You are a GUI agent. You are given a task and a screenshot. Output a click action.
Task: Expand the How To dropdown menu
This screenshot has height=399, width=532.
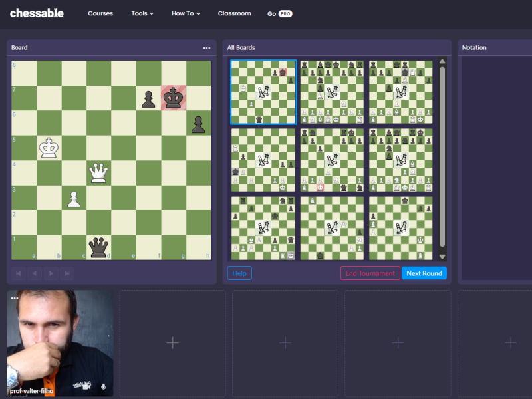click(x=186, y=13)
